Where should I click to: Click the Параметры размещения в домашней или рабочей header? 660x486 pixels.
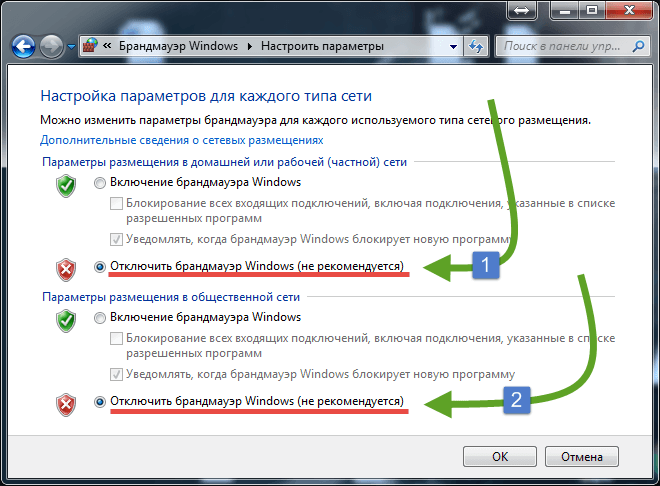point(224,162)
